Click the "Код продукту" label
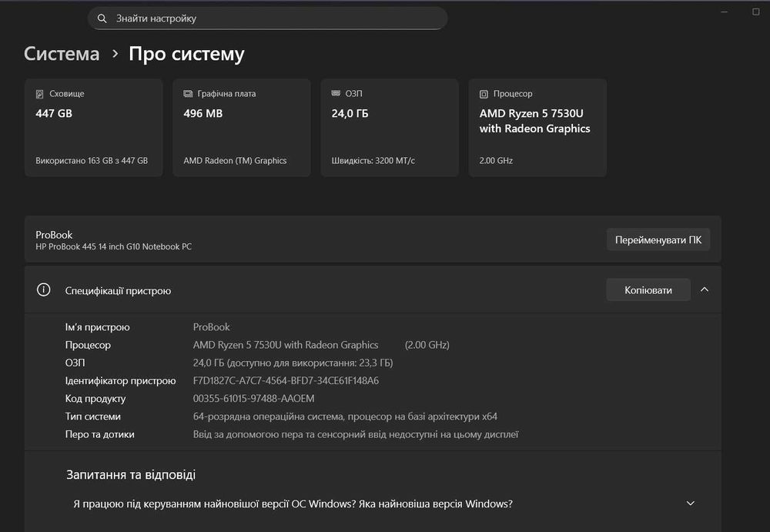This screenshot has width=770, height=532. 95,399
